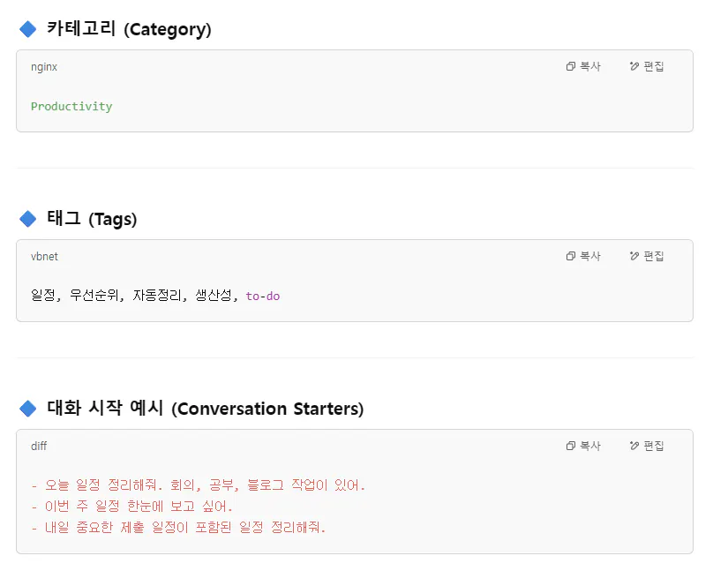Click the line starting with 오늘 일정 정리해줘

pyautogui.click(x=198, y=485)
